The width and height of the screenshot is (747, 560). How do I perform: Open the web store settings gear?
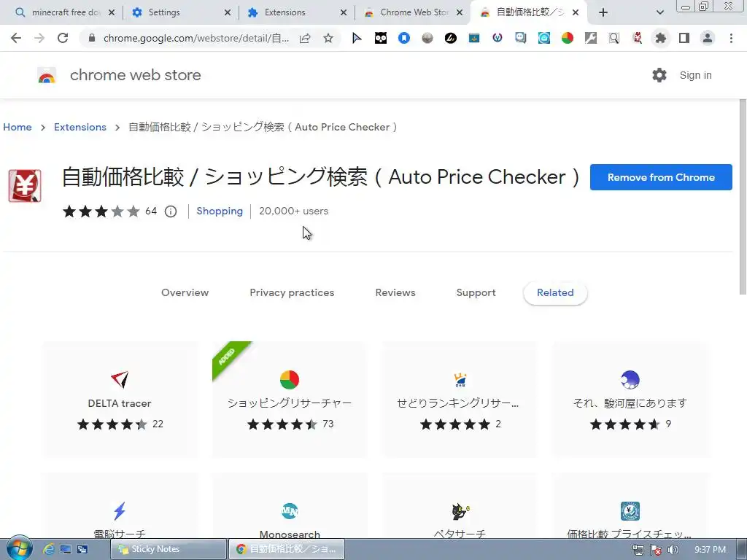point(659,75)
